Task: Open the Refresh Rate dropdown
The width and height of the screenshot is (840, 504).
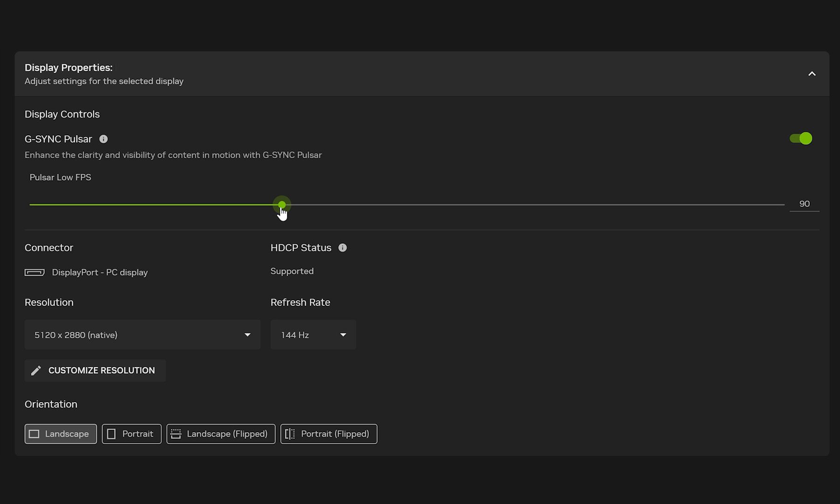Action: point(313,335)
